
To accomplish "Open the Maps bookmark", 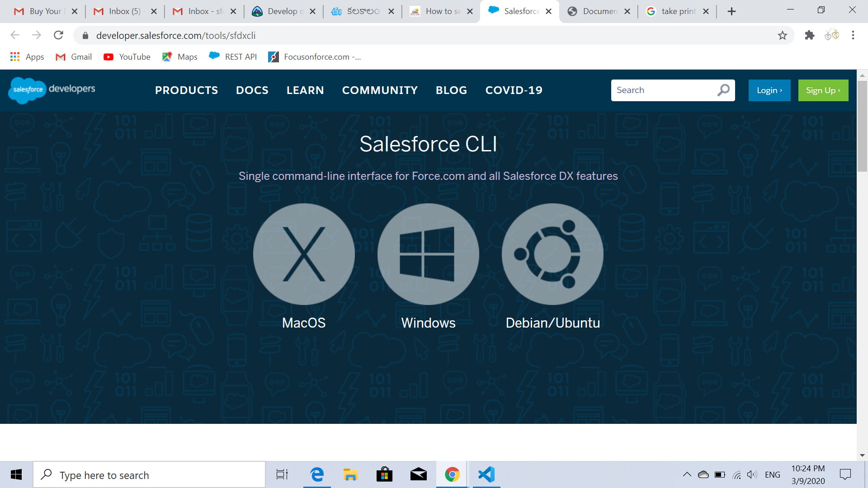I will point(180,57).
